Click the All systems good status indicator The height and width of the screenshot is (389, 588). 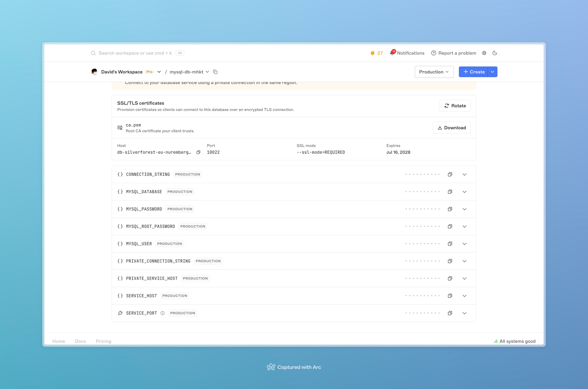pyautogui.click(x=515, y=341)
